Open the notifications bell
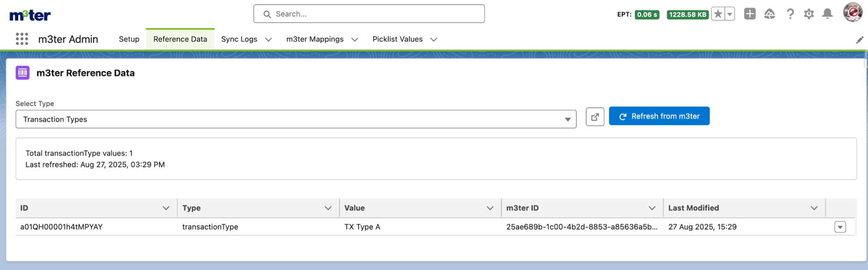This screenshot has width=868, height=270. [828, 14]
